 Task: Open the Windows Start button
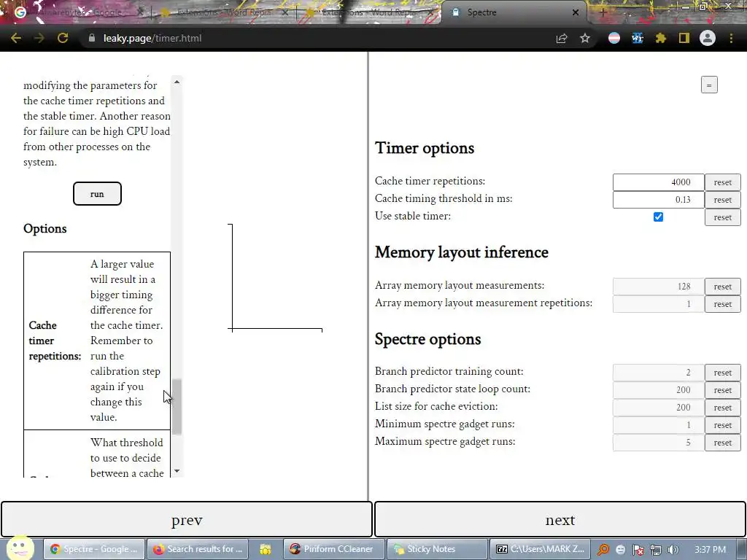19,548
